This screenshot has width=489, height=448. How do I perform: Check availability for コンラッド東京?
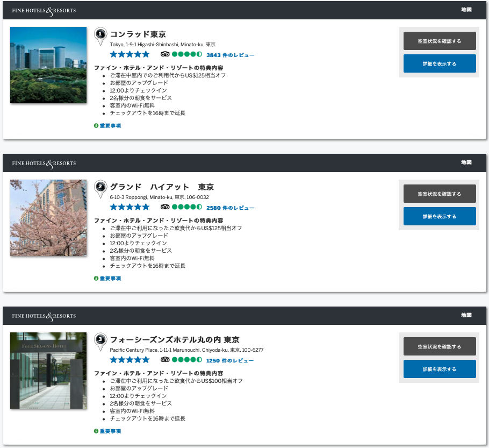(440, 41)
